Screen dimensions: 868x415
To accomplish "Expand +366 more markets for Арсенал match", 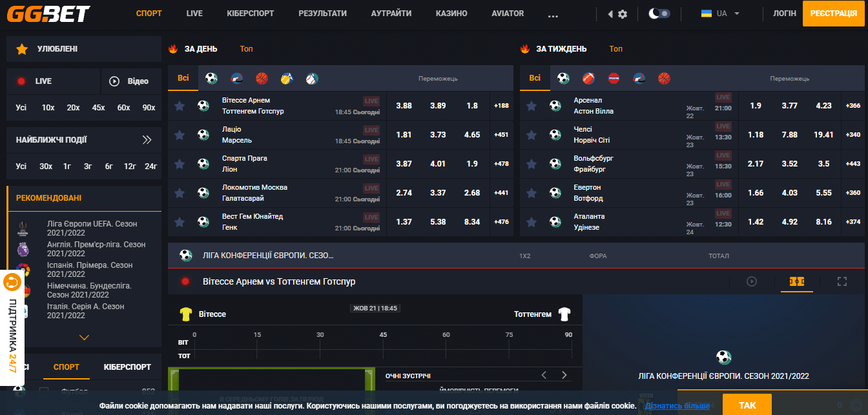I will 853,106.
